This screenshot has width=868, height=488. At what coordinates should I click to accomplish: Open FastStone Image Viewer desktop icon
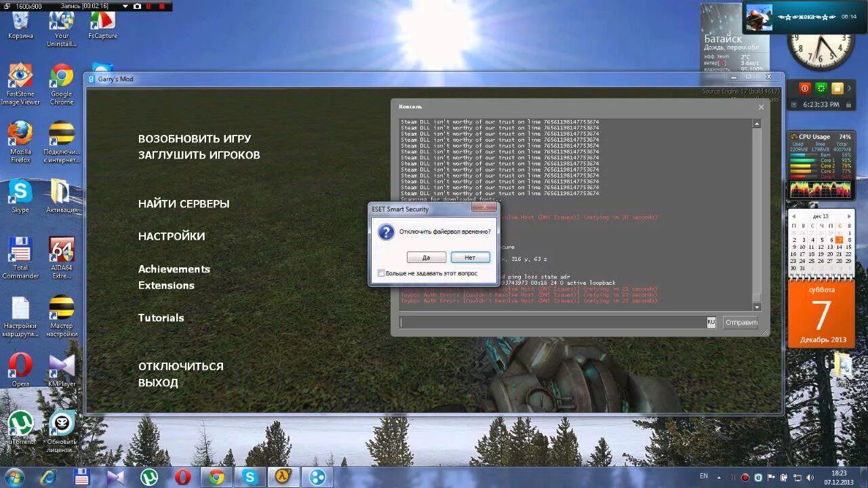coord(20,85)
